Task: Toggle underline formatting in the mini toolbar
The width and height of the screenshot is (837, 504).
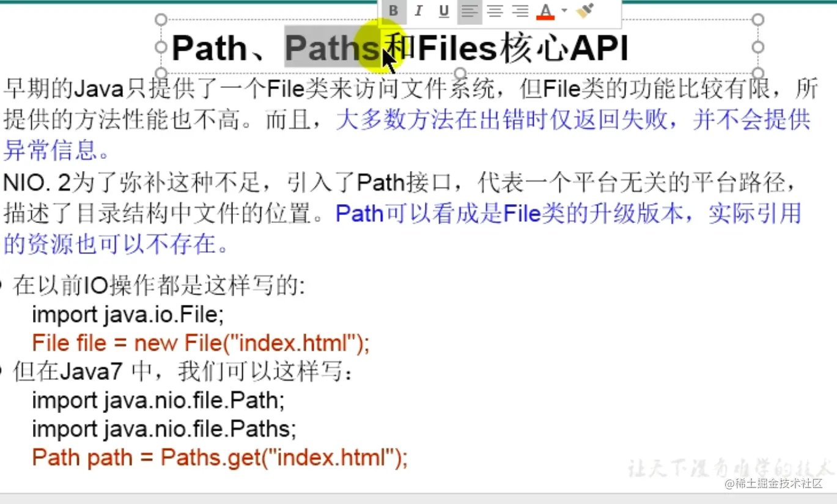Action: (x=444, y=11)
